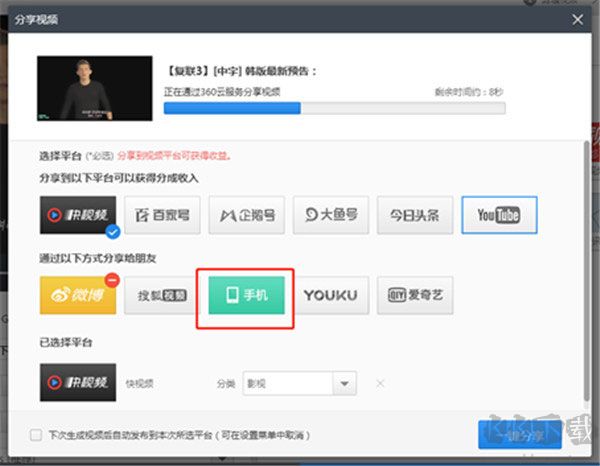600x466 pixels.
Task: Close the 分享视频 dialog
Action: [577, 20]
